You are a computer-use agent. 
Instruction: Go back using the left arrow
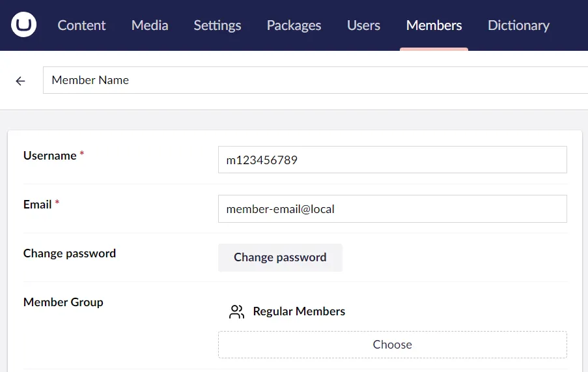tap(21, 81)
